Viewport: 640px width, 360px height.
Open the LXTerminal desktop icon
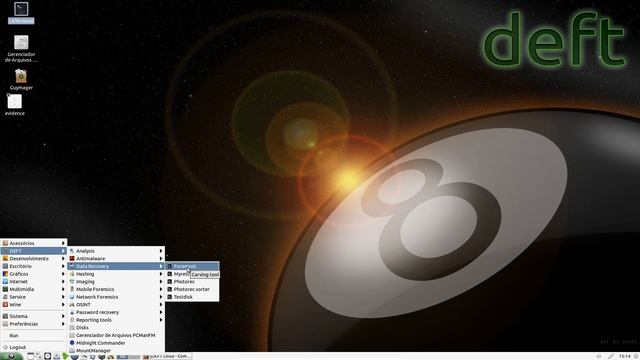point(21,13)
